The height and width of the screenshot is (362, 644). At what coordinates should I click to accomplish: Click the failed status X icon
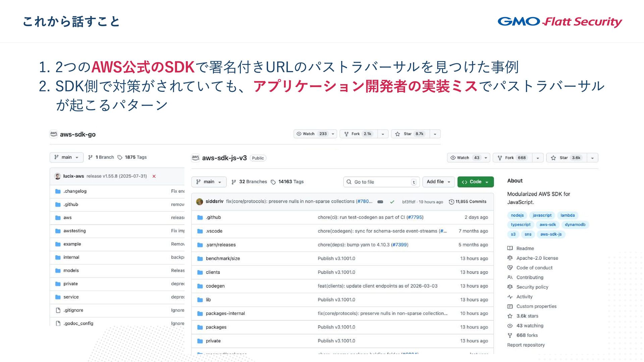point(154,176)
